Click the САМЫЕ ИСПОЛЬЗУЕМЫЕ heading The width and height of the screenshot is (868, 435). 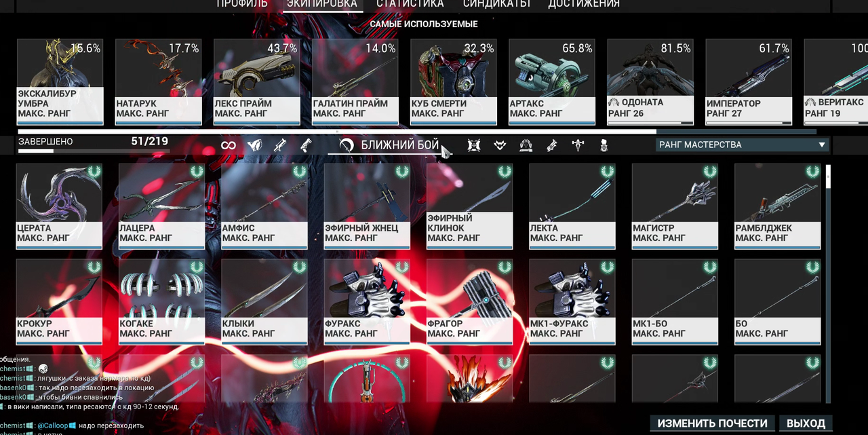(424, 24)
